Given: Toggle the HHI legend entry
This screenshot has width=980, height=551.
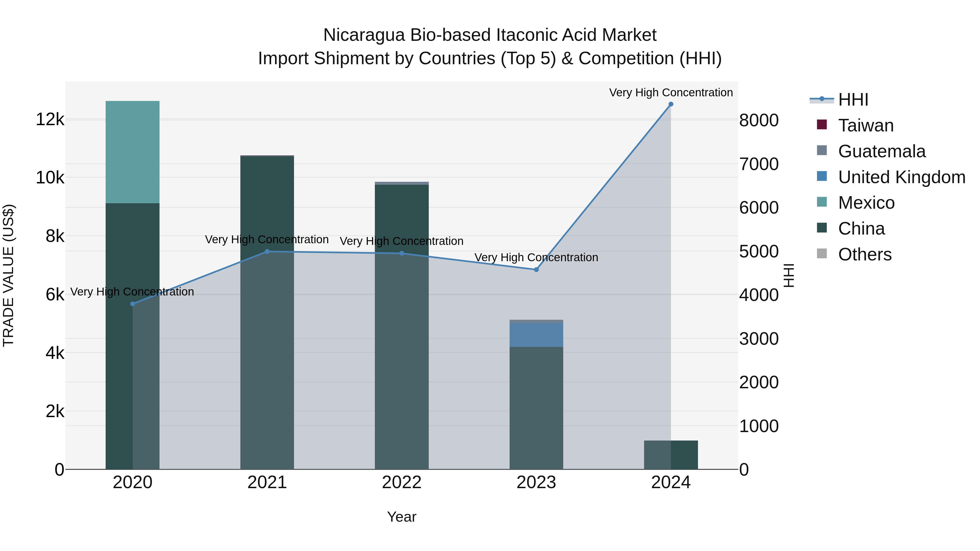Looking at the screenshot, I should point(839,100).
